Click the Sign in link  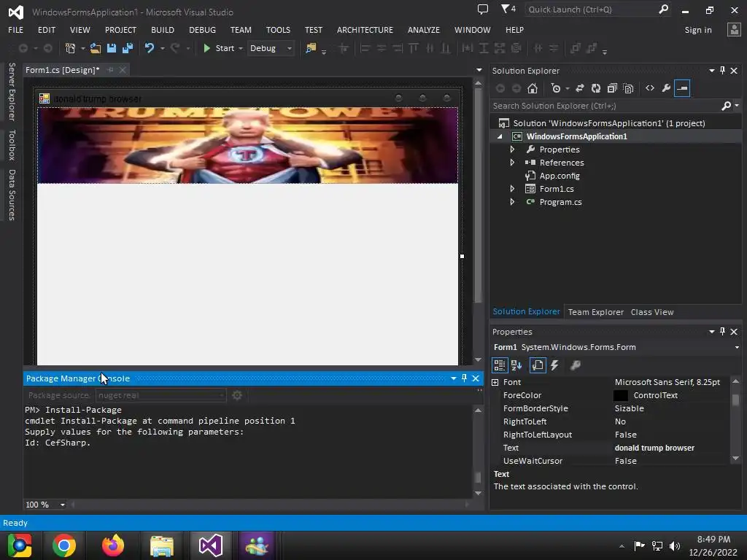[x=698, y=30]
